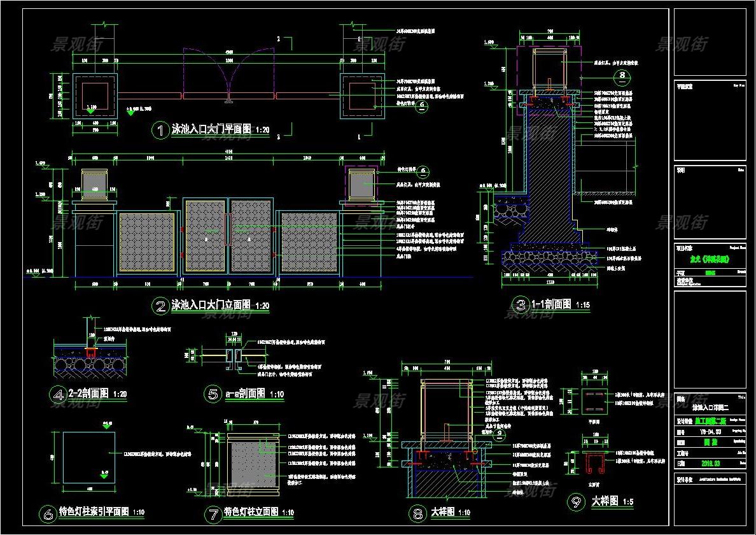Click circled 6 beside 特色灯柱索引平面图

[47, 513]
